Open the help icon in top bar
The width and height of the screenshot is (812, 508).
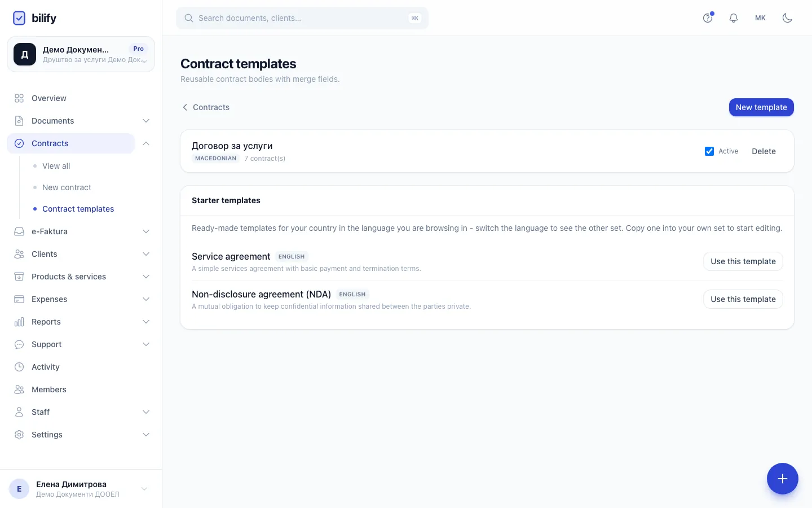click(x=708, y=18)
